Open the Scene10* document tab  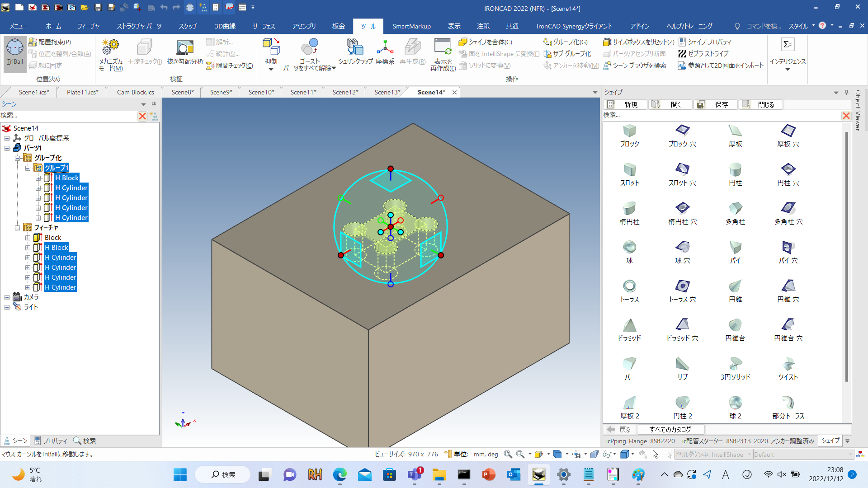tap(261, 92)
